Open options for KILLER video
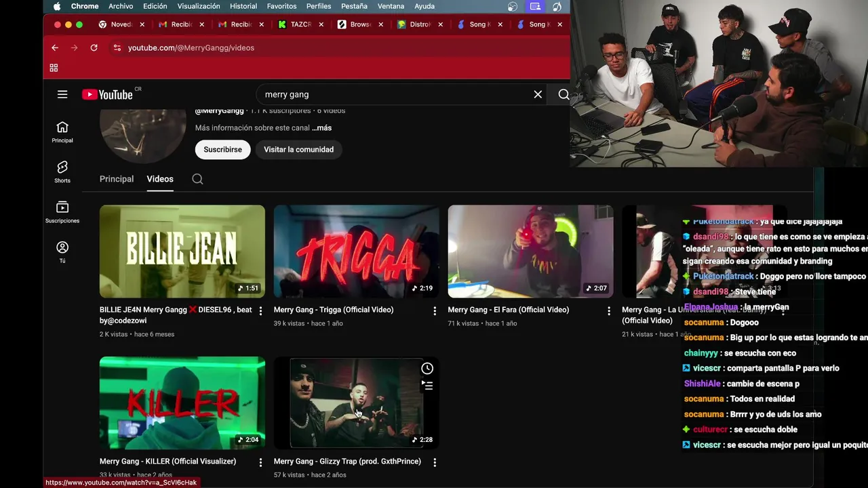868x488 pixels. point(260,462)
